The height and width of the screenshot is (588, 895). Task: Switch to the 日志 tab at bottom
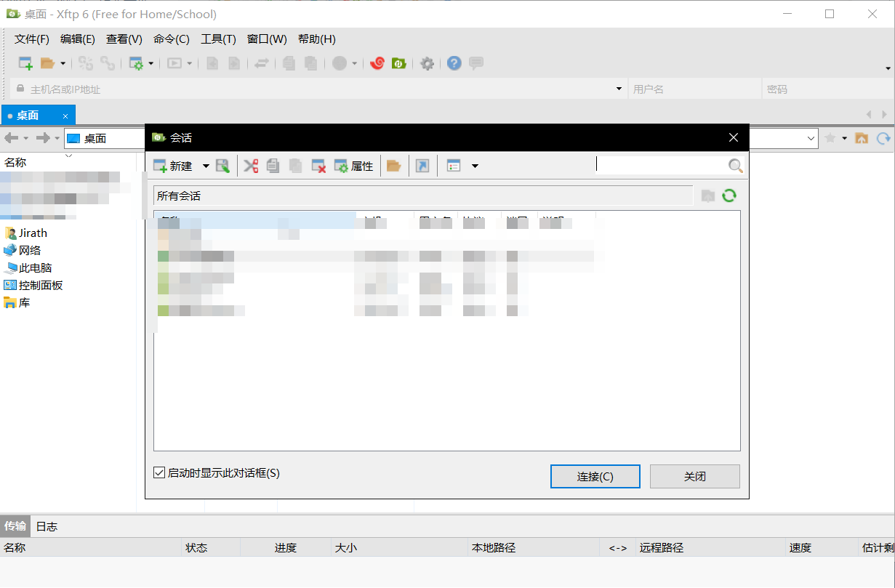click(x=47, y=526)
